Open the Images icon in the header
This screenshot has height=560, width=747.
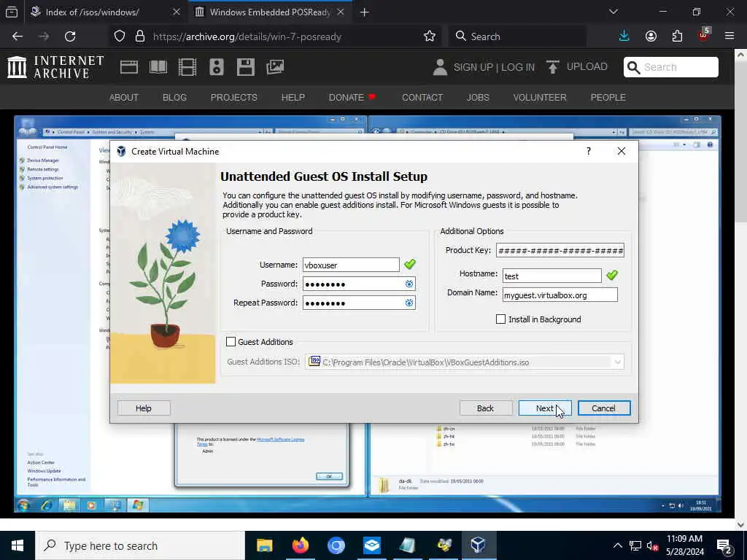coord(275,67)
